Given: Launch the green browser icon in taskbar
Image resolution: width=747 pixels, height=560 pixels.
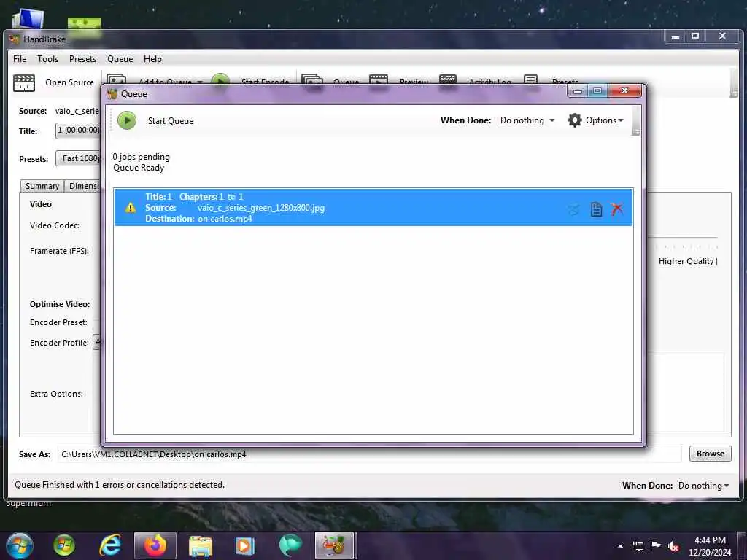Looking at the screenshot, I should tap(64, 545).
